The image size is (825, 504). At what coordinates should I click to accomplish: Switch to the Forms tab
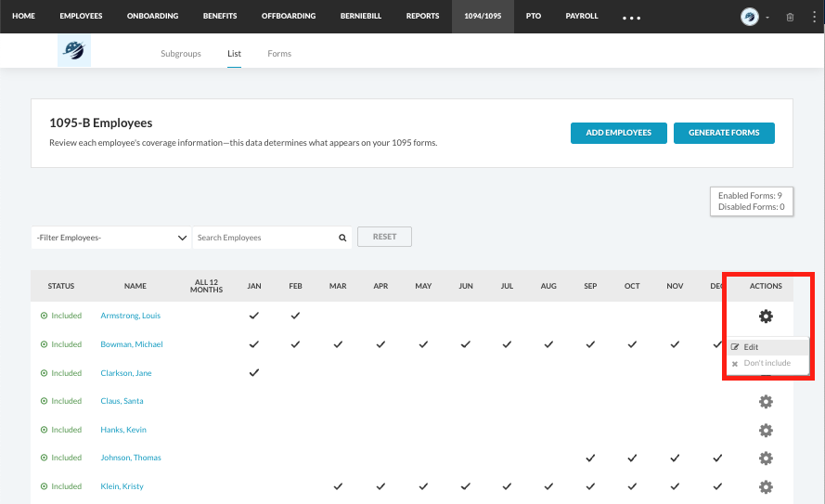[x=279, y=54]
